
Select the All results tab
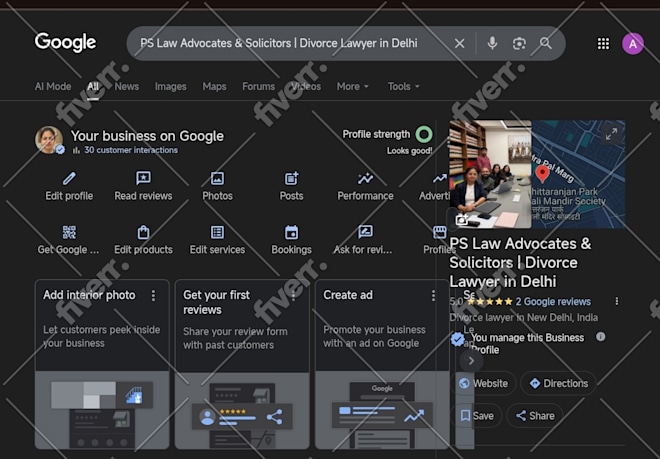point(93,86)
